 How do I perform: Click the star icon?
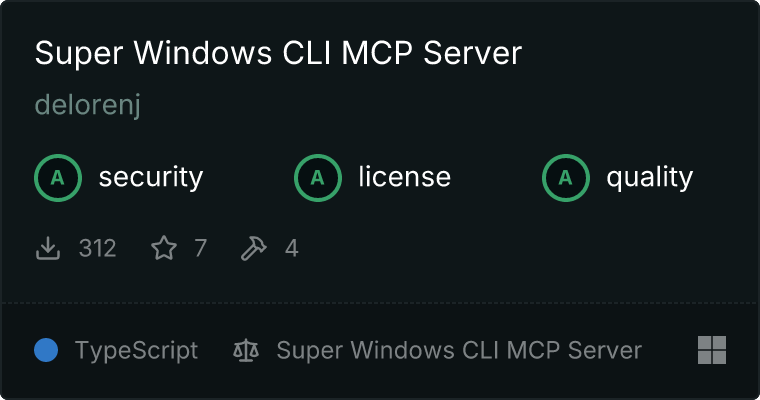tap(164, 248)
